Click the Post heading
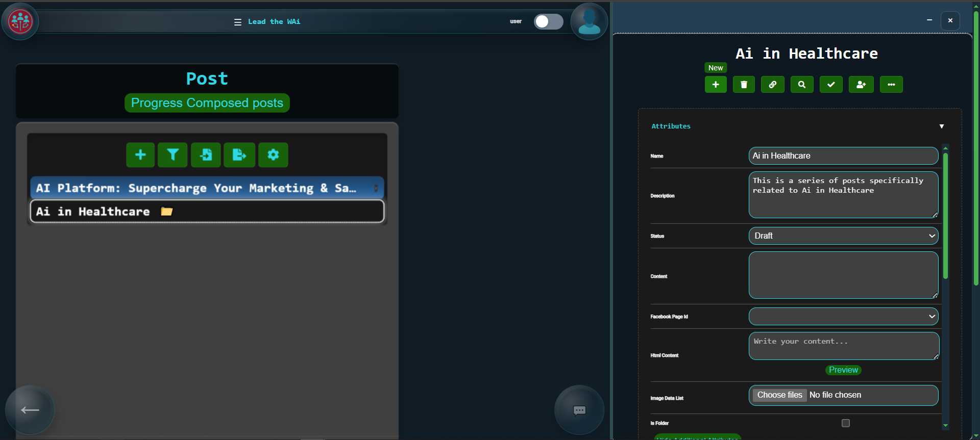The image size is (980, 440). click(207, 79)
